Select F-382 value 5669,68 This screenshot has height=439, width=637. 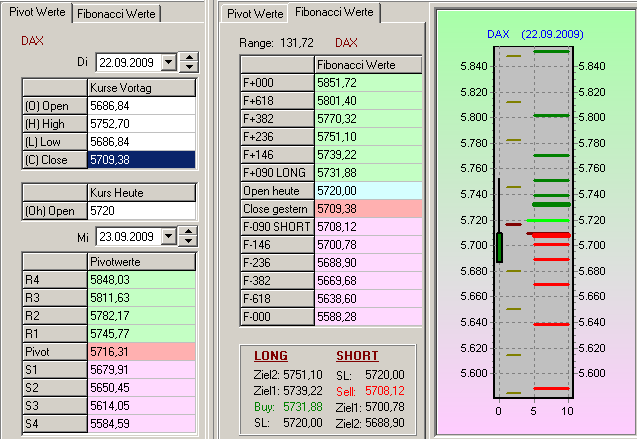(368, 280)
